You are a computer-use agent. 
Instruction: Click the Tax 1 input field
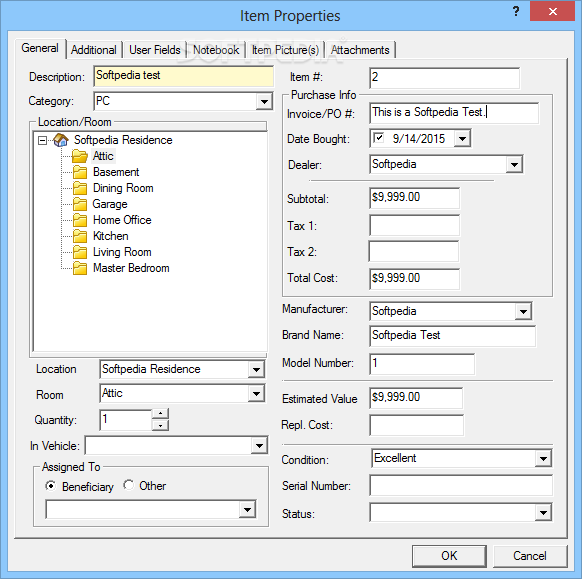414,225
